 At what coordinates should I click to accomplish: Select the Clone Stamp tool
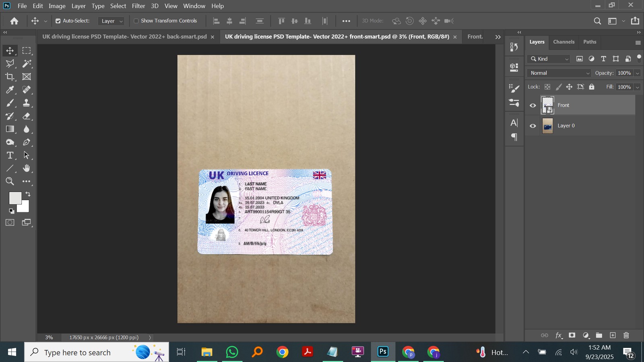(x=27, y=103)
